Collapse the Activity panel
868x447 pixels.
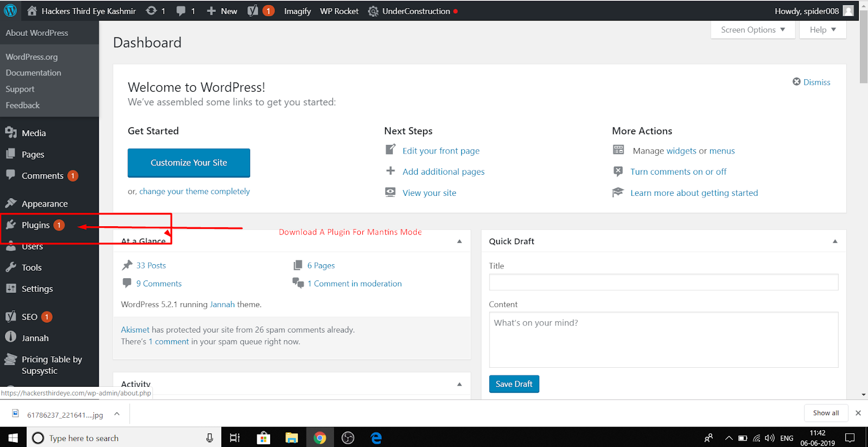click(x=459, y=384)
